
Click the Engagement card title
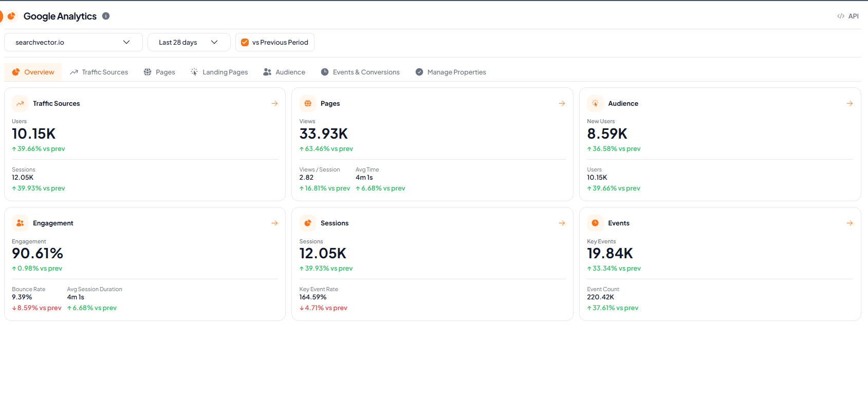53,223
